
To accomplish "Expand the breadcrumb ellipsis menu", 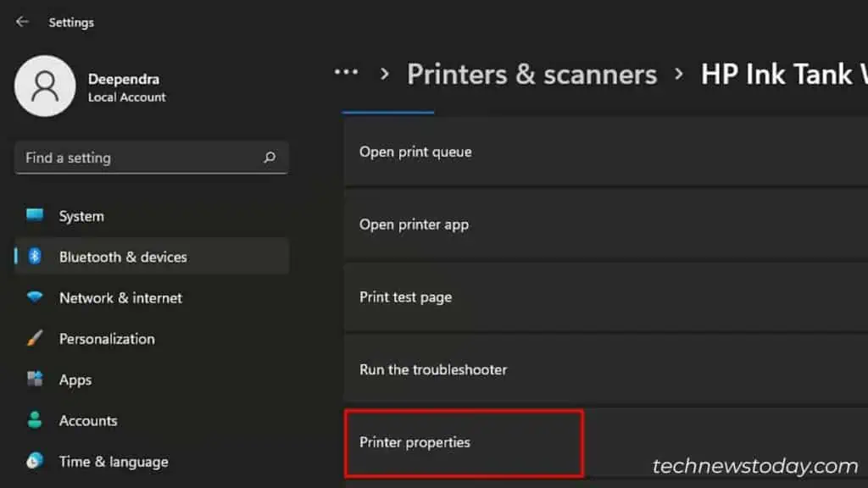I will (x=347, y=73).
